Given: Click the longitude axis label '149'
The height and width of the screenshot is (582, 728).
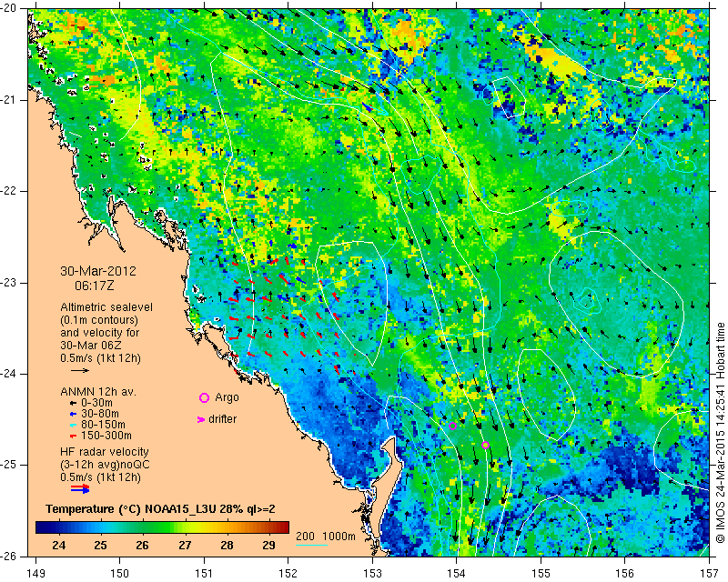Looking at the screenshot, I should click(x=36, y=573).
